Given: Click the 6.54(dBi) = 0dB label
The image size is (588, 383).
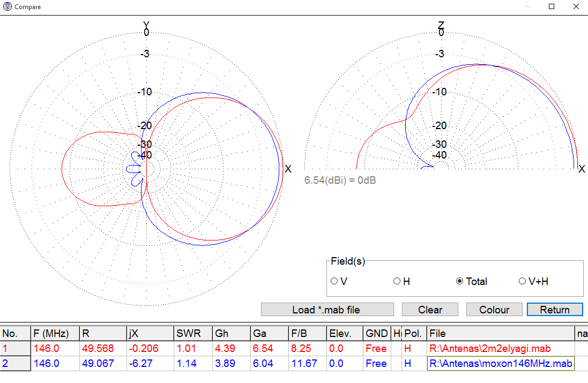Looking at the screenshot, I should [x=340, y=181].
